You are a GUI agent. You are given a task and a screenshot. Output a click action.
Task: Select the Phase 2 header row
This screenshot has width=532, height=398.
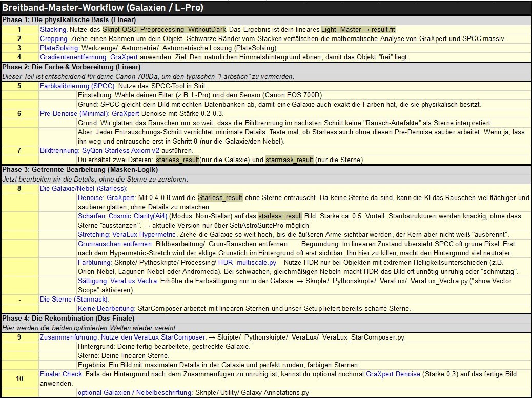pyautogui.click(x=266, y=67)
